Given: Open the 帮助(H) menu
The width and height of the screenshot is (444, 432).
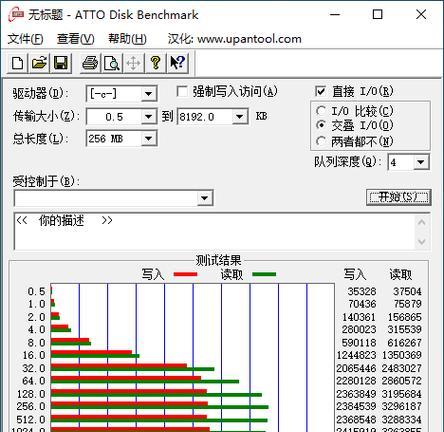Looking at the screenshot, I should (x=127, y=39).
